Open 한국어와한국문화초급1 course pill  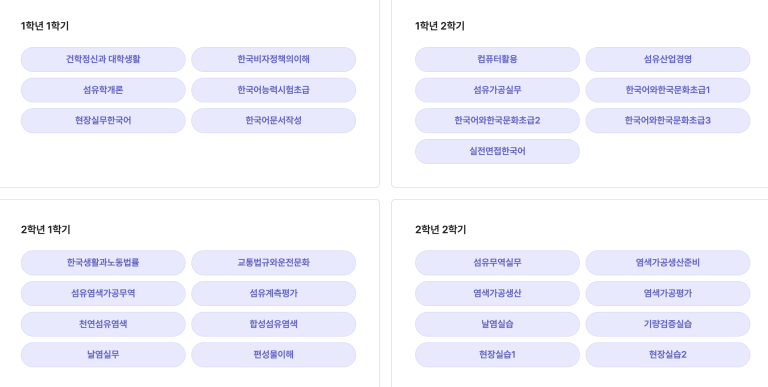pos(668,90)
